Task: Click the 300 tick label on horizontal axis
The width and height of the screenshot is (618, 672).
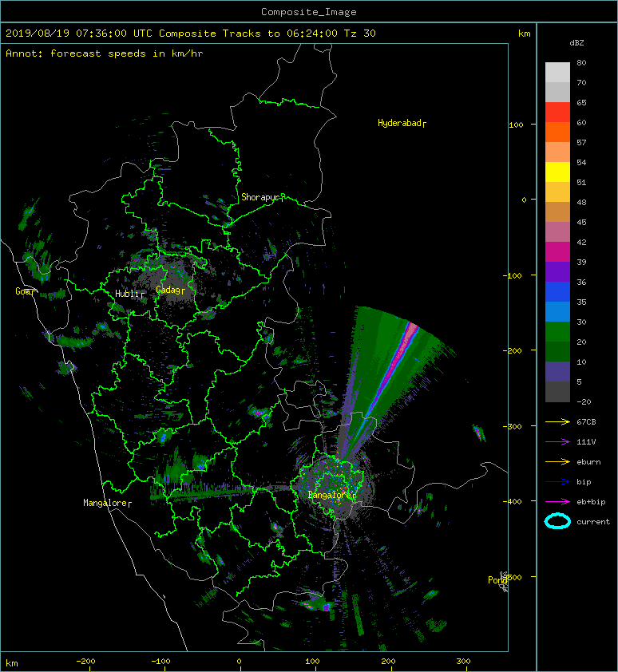Action: point(463,662)
